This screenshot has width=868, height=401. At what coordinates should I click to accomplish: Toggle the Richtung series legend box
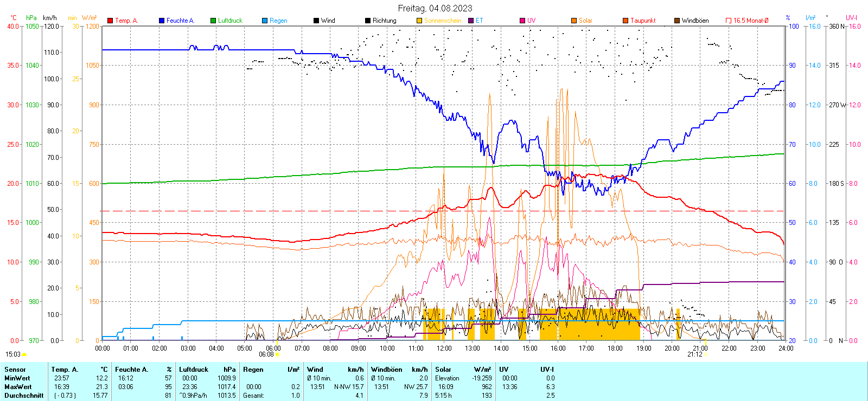pos(368,21)
